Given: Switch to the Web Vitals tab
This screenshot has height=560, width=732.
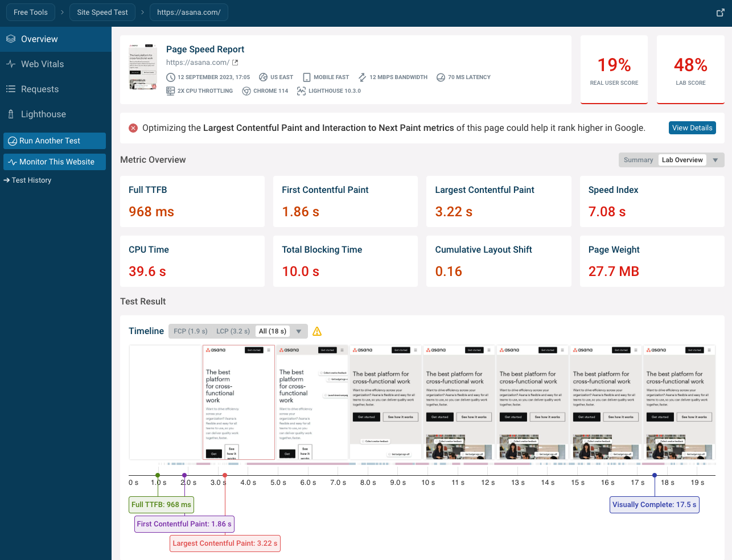Looking at the screenshot, I should (x=56, y=64).
